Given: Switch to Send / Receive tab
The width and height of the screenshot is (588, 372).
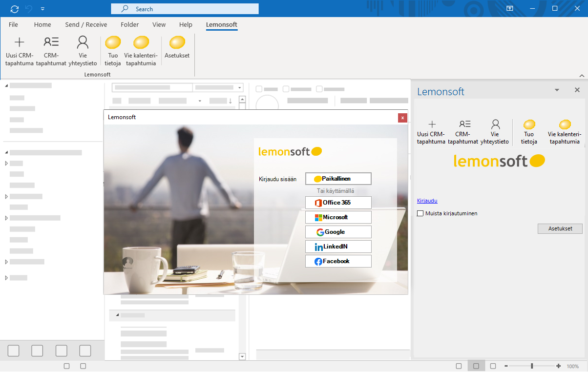Looking at the screenshot, I should click(86, 24).
